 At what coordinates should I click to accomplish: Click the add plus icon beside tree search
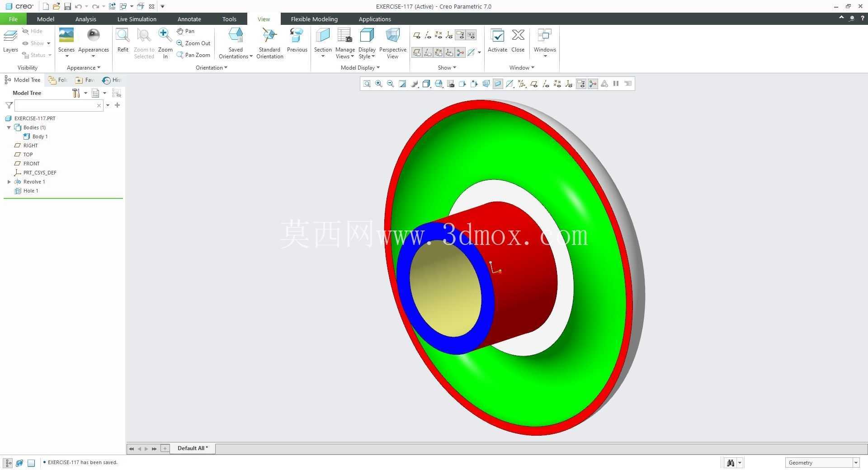tap(118, 105)
